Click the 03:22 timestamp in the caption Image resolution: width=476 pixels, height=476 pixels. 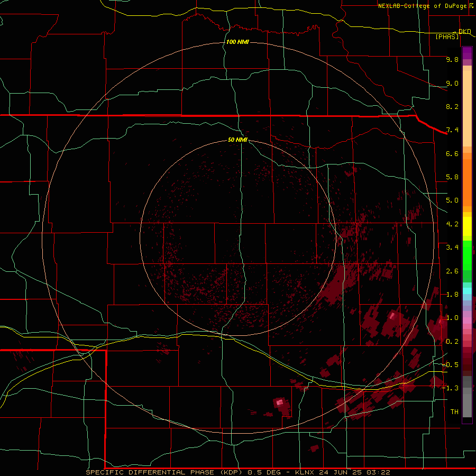[x=378, y=472]
